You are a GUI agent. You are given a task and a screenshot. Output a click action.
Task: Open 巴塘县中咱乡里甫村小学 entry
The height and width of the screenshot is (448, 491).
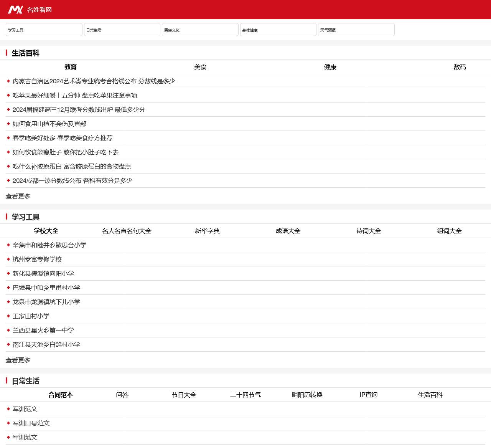click(46, 288)
